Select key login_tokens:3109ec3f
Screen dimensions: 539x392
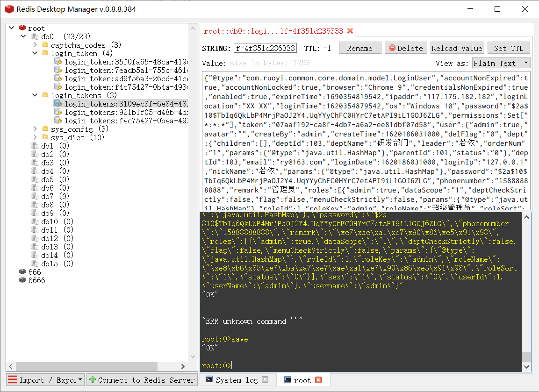point(121,104)
